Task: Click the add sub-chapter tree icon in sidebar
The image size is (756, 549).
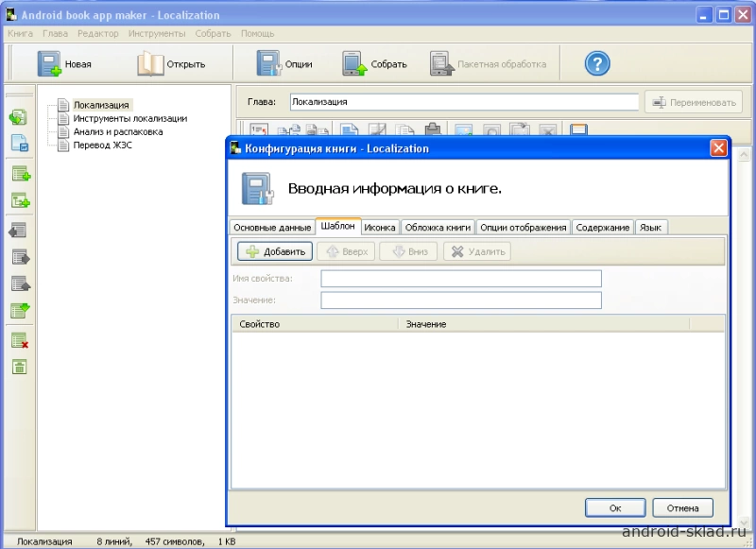Action: (x=20, y=200)
